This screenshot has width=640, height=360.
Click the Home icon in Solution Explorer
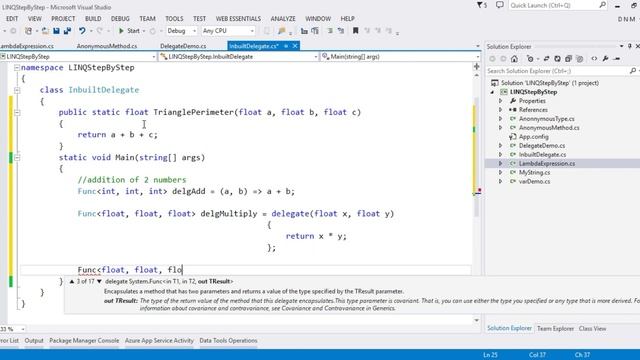click(x=514, y=59)
